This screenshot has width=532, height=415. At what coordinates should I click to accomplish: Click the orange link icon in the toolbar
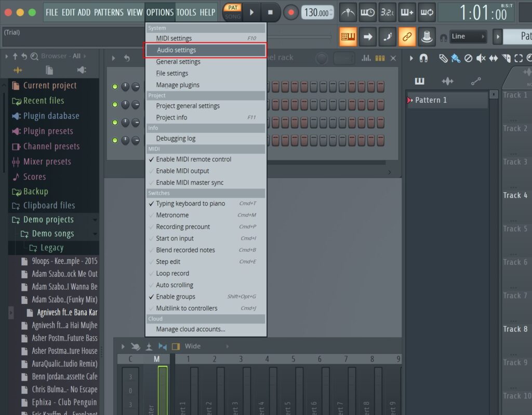tap(407, 36)
